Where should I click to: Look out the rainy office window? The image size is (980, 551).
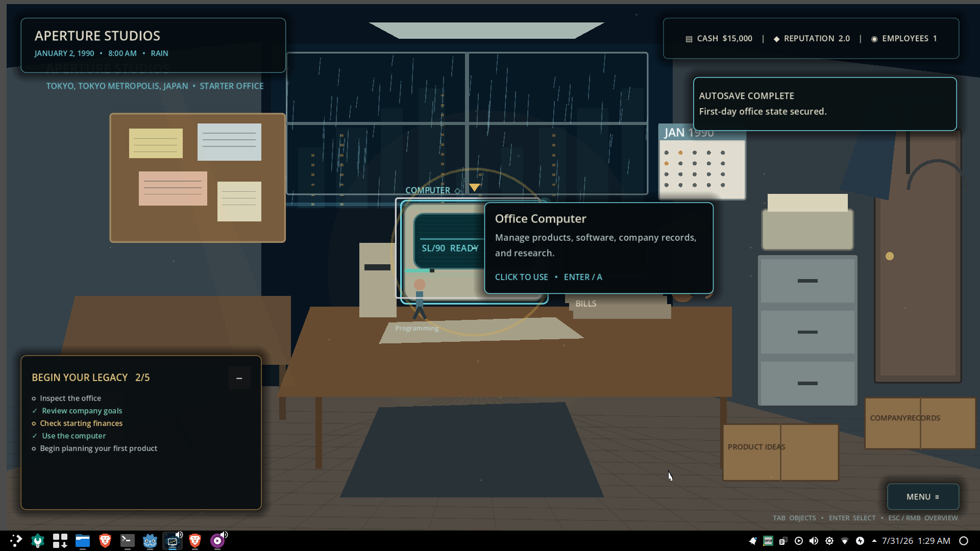[x=467, y=123]
